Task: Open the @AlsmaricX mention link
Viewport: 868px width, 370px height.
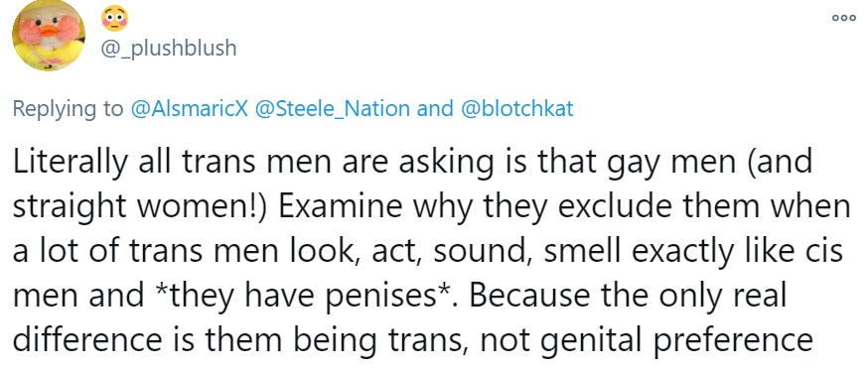Action: [190, 108]
